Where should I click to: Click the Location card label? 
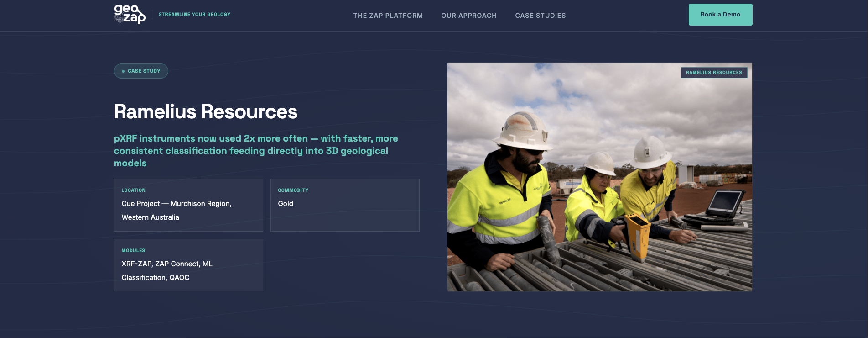[133, 190]
